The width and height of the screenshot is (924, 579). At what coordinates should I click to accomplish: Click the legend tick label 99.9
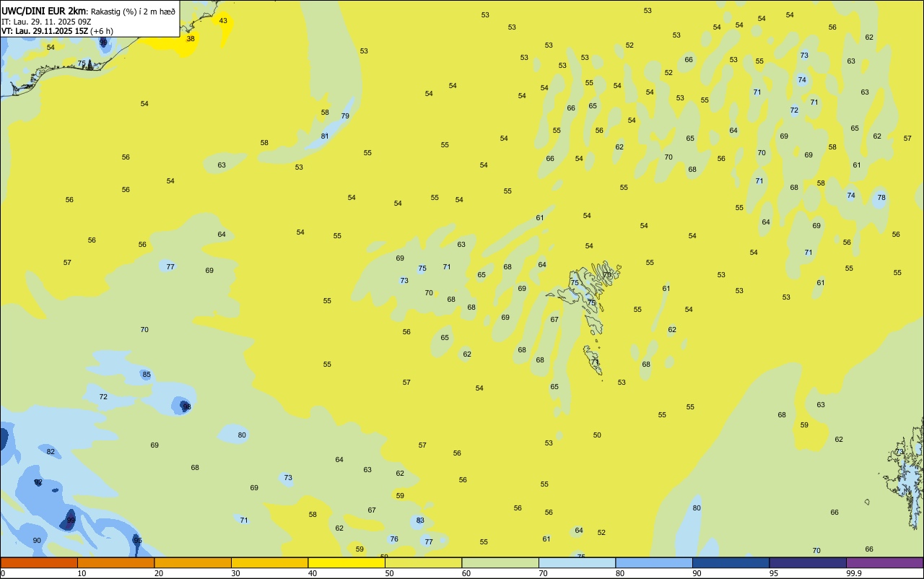pyautogui.click(x=854, y=573)
